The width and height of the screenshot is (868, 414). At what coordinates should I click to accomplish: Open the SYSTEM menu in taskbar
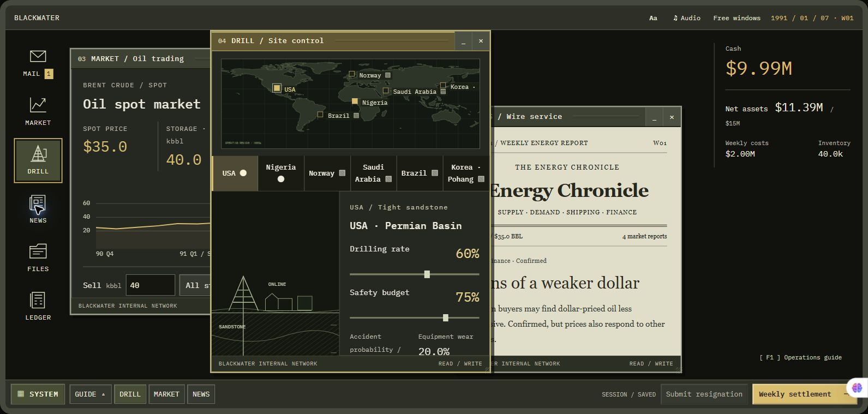tap(38, 394)
